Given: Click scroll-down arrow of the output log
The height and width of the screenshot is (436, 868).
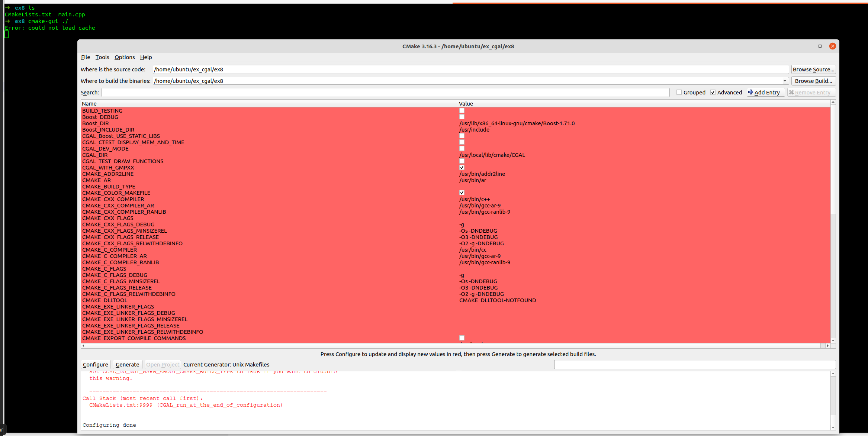Looking at the screenshot, I should pos(833,427).
